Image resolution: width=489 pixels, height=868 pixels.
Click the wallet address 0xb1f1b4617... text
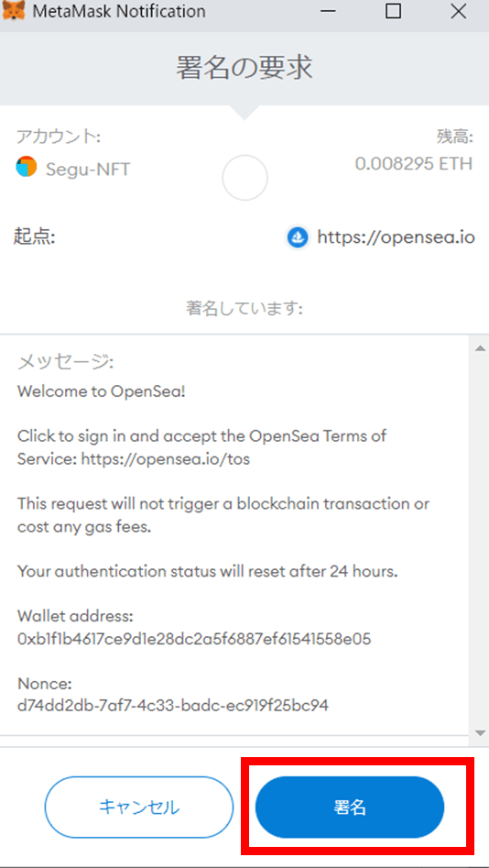pyautogui.click(x=194, y=640)
